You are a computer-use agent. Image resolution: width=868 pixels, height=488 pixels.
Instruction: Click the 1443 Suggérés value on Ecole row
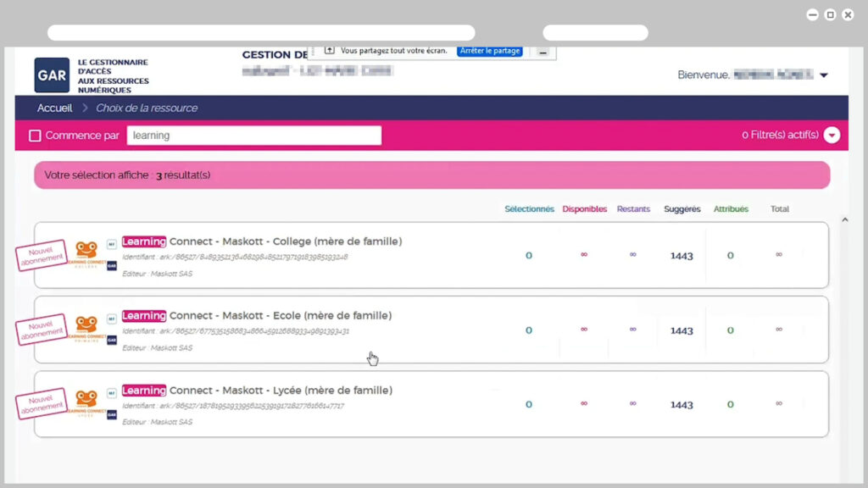pyautogui.click(x=682, y=330)
